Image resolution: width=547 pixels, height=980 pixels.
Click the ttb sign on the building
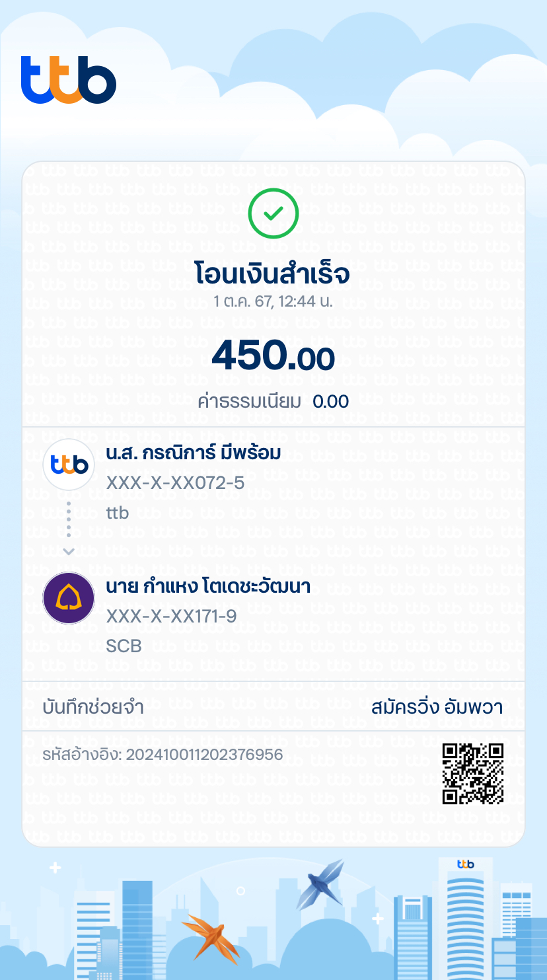pos(466,864)
